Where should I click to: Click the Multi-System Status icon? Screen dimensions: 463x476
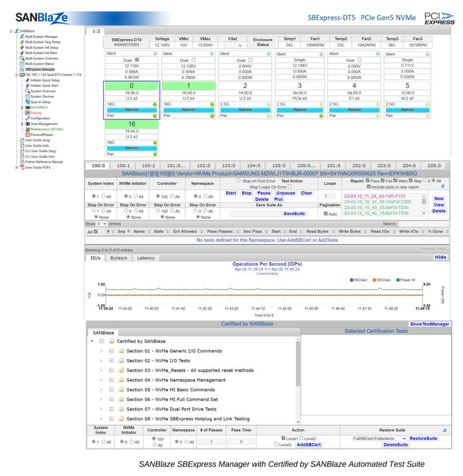click(22, 64)
